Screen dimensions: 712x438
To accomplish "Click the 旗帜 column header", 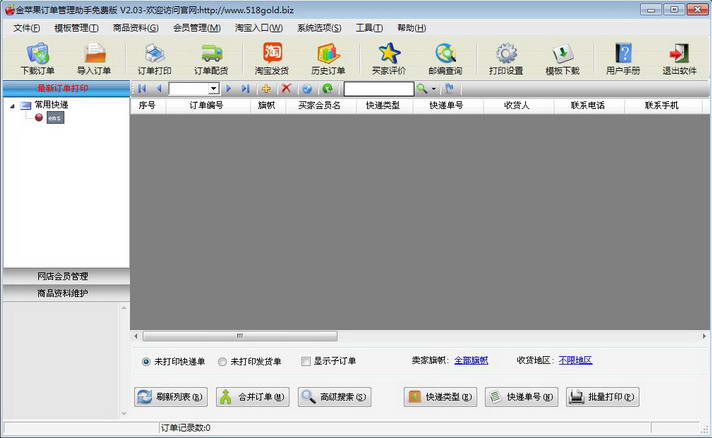I will pos(268,105).
